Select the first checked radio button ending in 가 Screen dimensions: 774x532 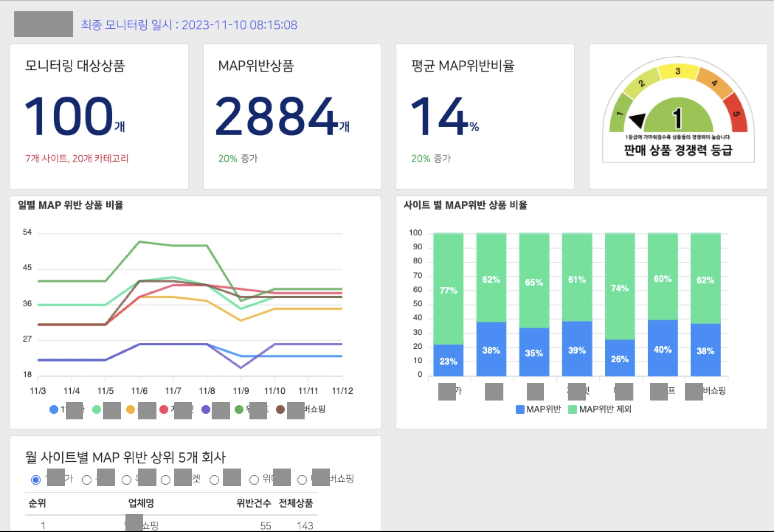pyautogui.click(x=36, y=480)
